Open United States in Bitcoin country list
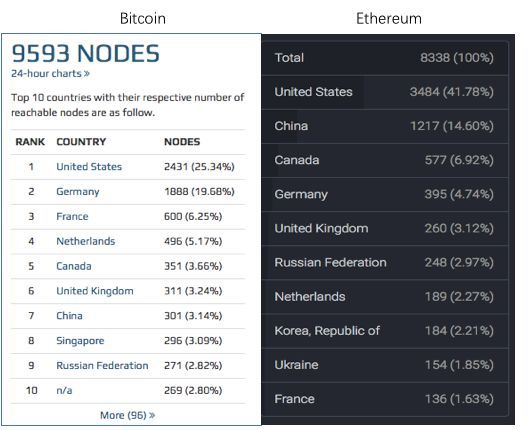The width and height of the screenshot is (528, 430). pos(89,167)
